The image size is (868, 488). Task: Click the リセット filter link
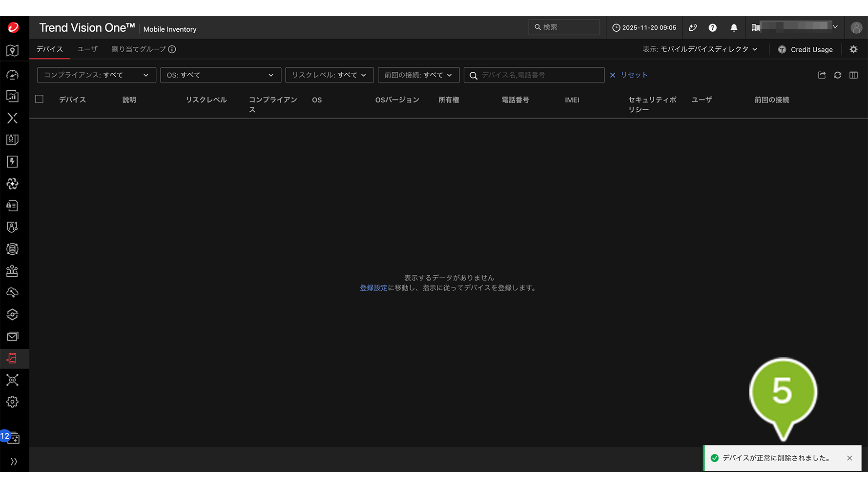[634, 75]
